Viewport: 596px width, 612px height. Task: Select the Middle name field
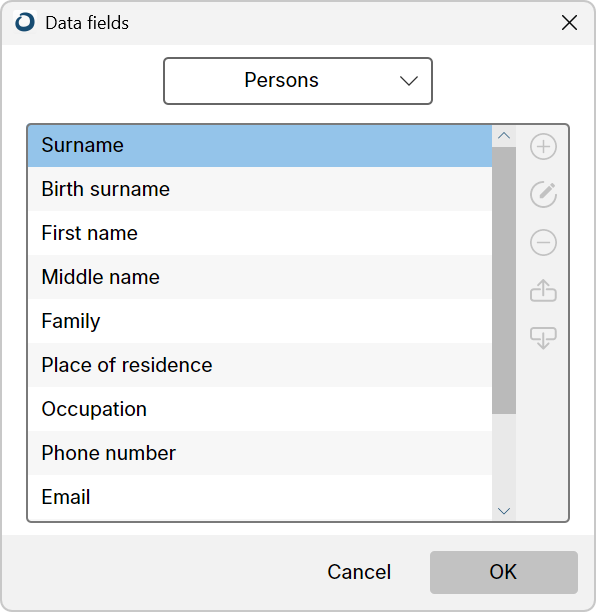[260, 278]
